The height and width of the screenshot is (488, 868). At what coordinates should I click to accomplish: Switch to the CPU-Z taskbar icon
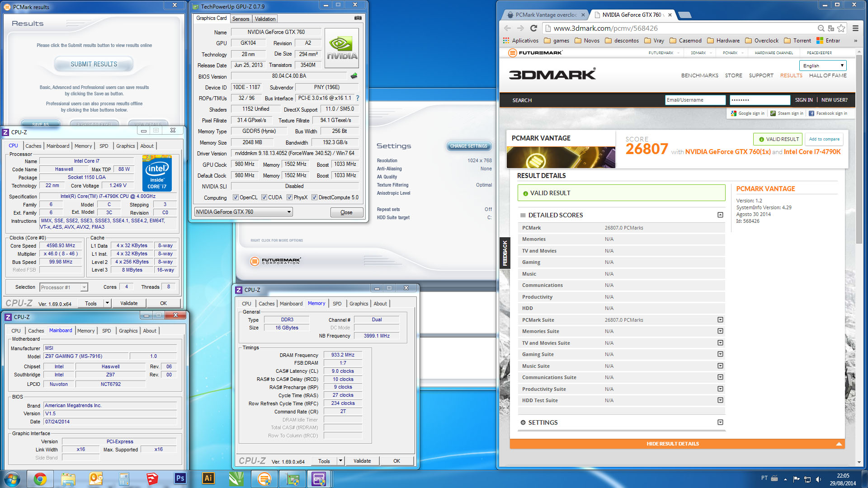point(319,479)
